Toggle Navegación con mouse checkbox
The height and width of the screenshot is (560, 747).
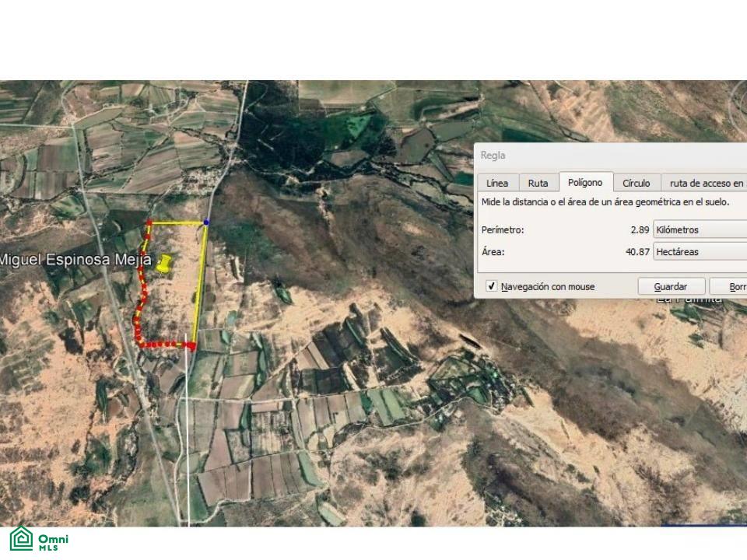click(x=491, y=285)
